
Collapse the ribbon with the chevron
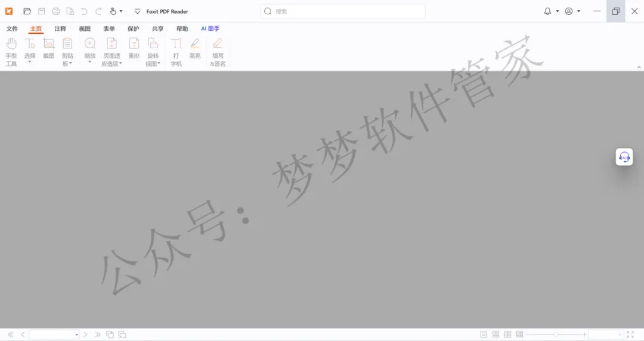pos(639,67)
